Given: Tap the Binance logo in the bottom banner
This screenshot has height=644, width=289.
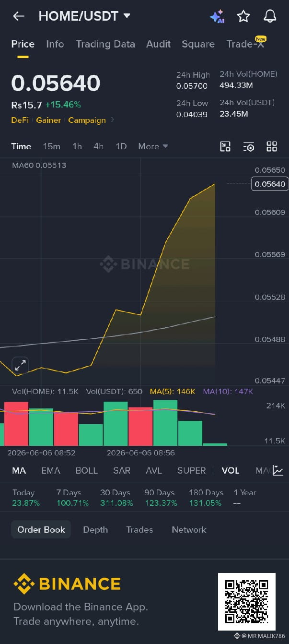Looking at the screenshot, I should pyautogui.click(x=67, y=584).
